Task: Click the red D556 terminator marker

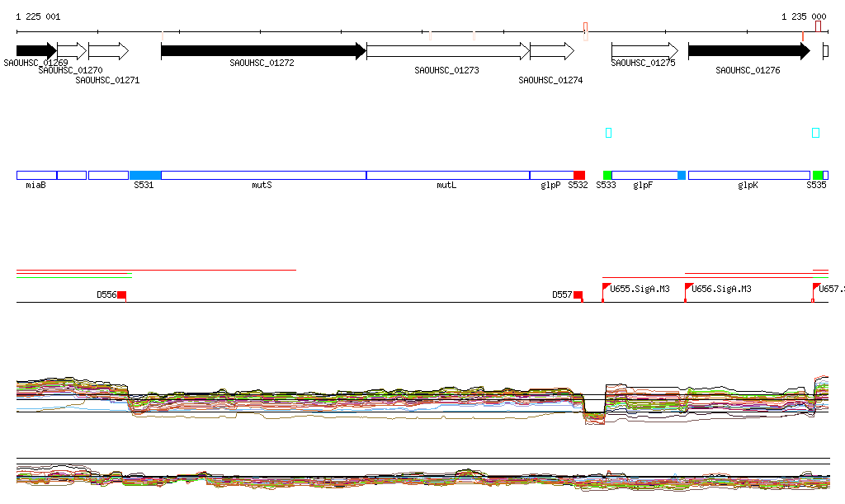Action: click(x=121, y=294)
